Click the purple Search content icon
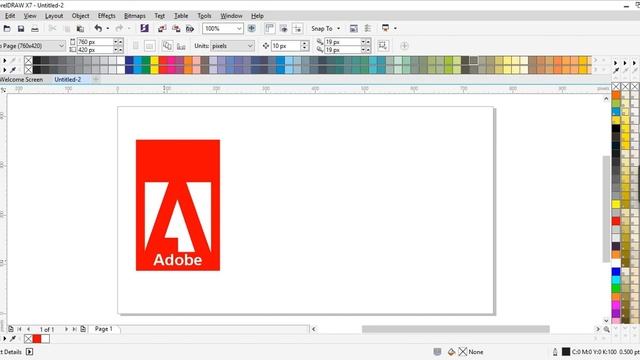Image resolution: width=640 pixels, height=360 pixels. tap(144, 28)
